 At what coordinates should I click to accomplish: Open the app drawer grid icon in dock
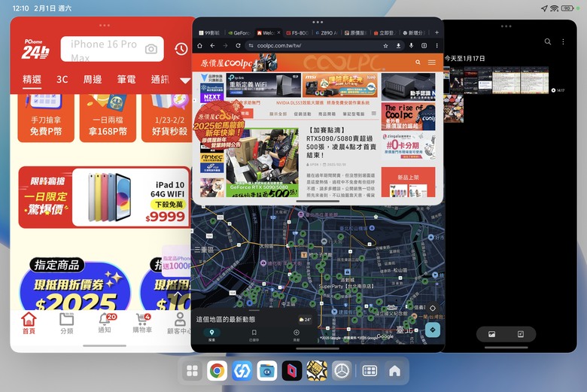pos(192,371)
